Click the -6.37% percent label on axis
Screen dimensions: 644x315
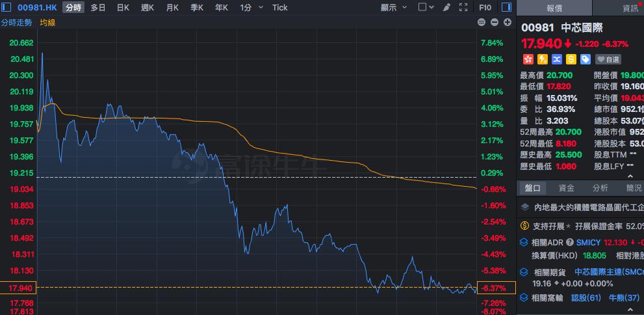pos(496,288)
